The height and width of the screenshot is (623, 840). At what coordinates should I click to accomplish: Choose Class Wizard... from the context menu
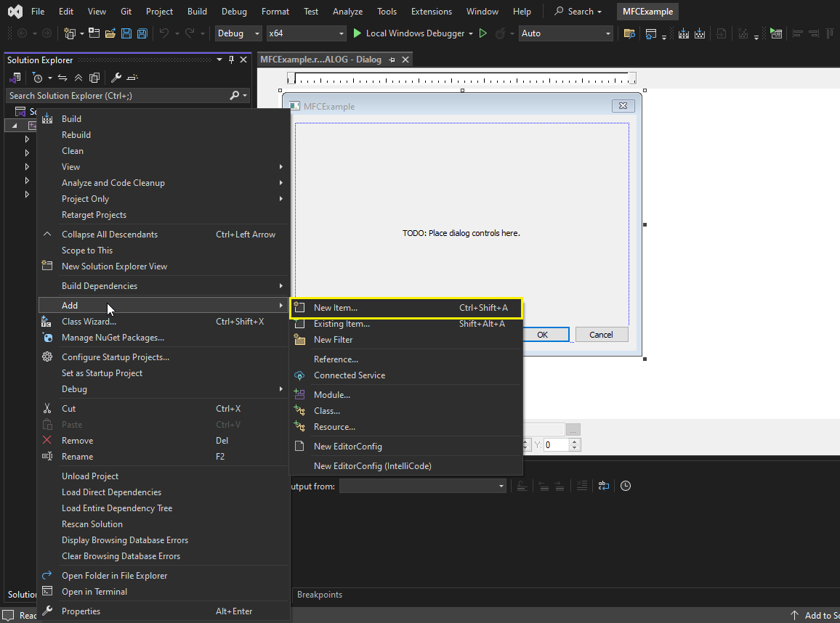coord(89,322)
